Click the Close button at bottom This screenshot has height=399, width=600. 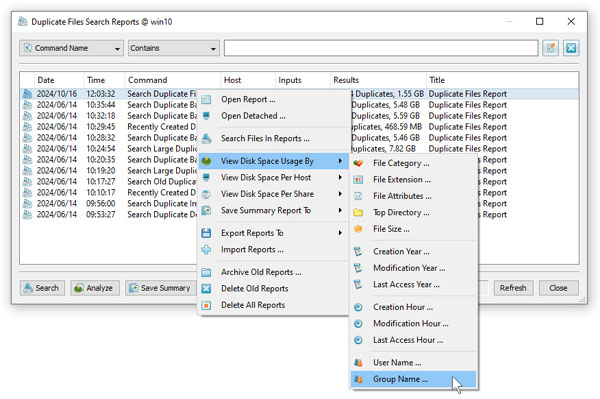pyautogui.click(x=558, y=288)
